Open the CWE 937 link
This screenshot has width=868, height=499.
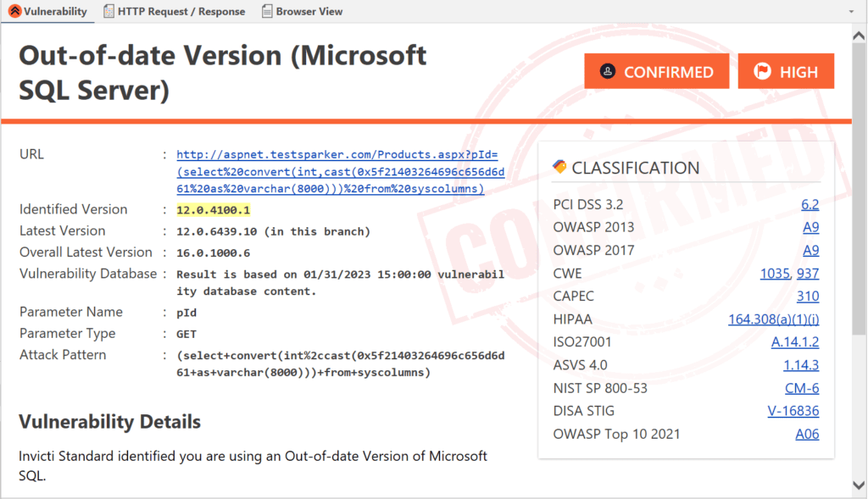pyautogui.click(x=808, y=274)
